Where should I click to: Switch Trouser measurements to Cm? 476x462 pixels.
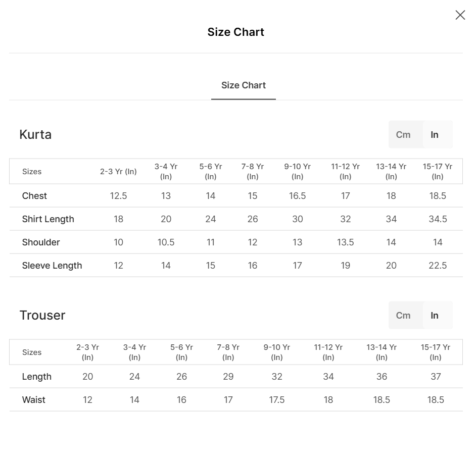click(x=403, y=316)
